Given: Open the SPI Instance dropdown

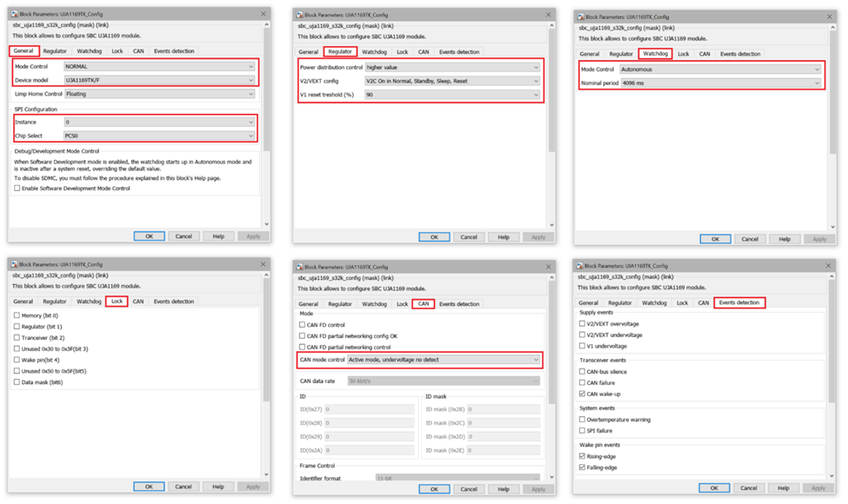Looking at the screenshot, I should click(x=159, y=122).
